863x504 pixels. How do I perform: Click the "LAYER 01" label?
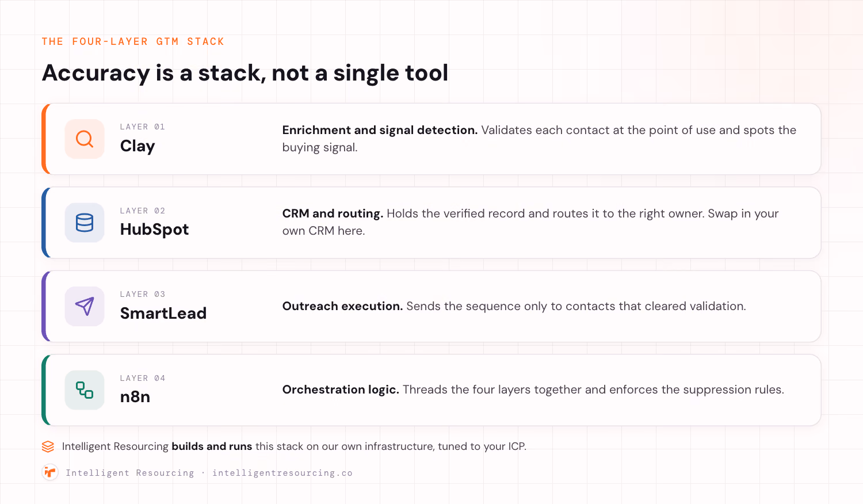pos(143,127)
